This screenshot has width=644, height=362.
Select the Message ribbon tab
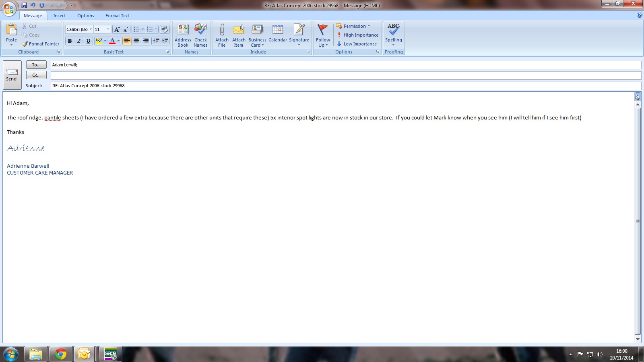[x=33, y=16]
